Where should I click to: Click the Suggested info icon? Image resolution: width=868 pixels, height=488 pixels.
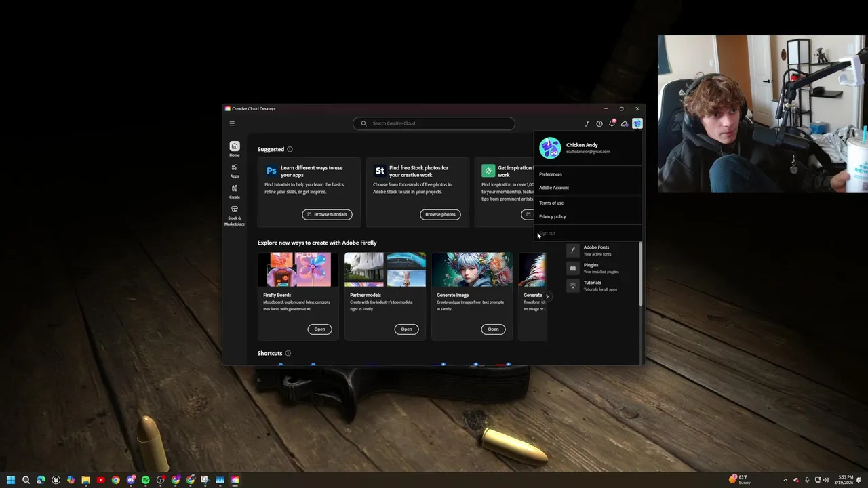point(290,149)
